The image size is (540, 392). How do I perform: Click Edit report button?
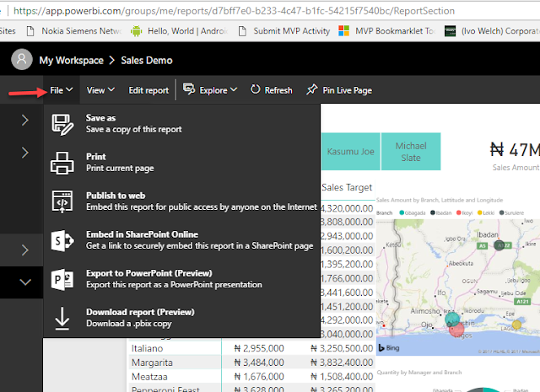pos(148,90)
